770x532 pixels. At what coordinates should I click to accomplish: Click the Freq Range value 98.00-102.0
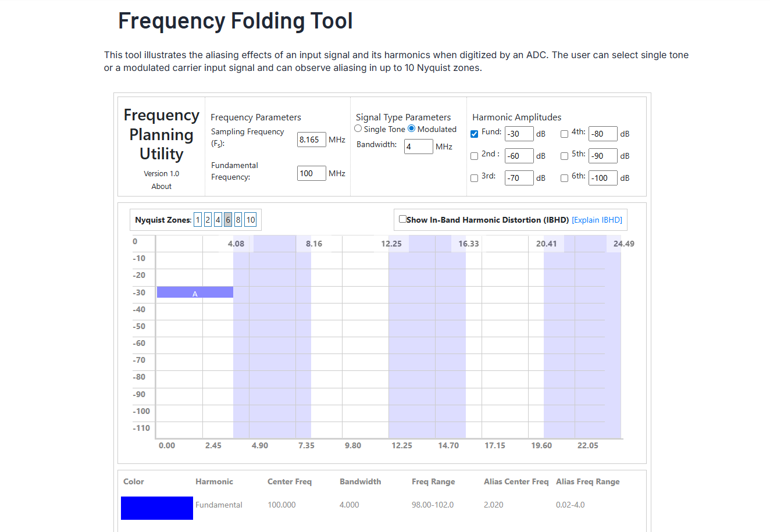coord(433,505)
